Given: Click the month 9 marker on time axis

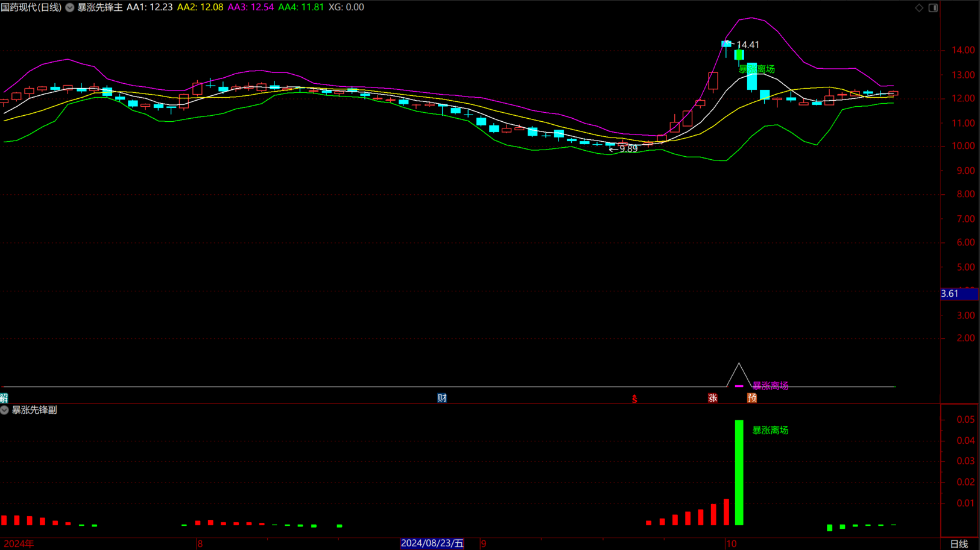Looking at the screenshot, I should pos(483,544).
